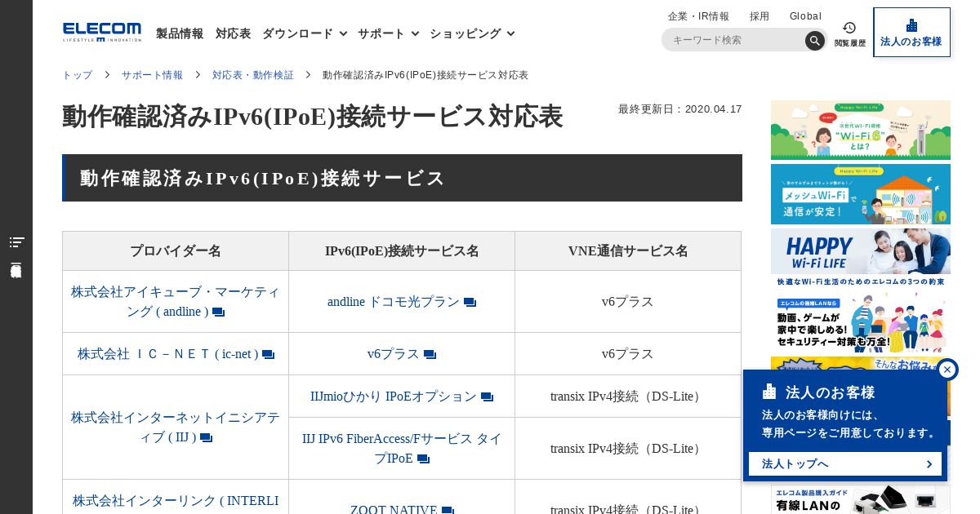Click 法人トップへ button
The image size is (980, 514).
point(845,464)
